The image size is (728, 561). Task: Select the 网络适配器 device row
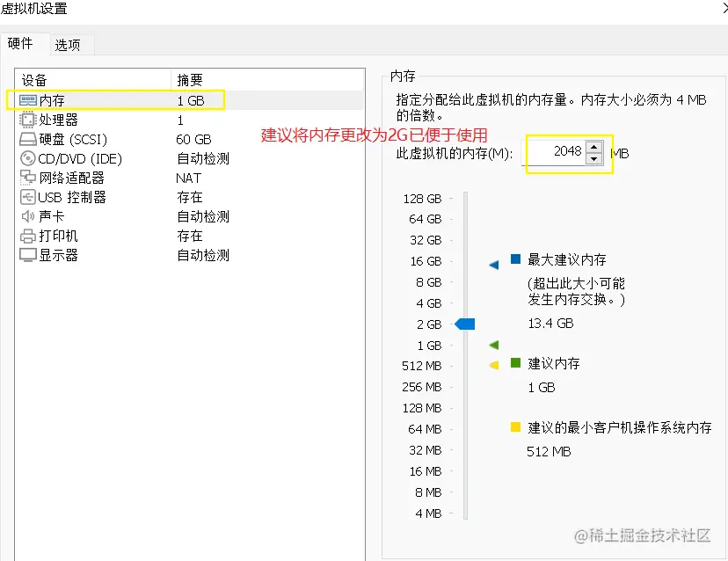pos(189,178)
